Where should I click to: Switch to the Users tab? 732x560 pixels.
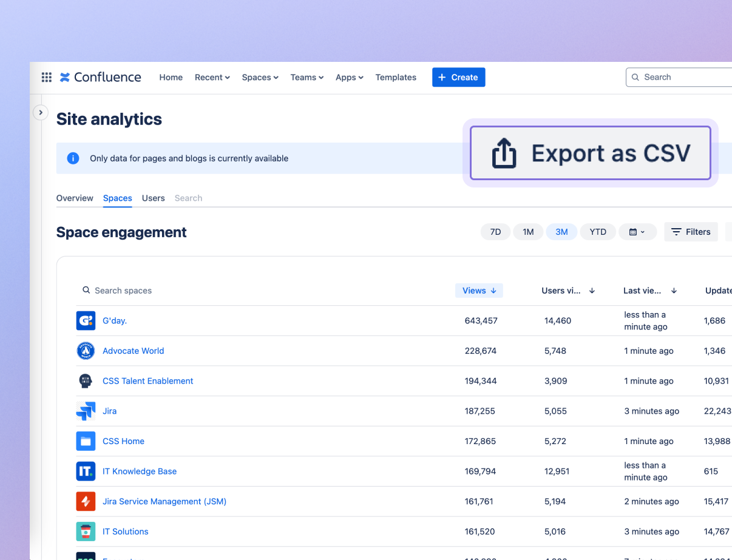pos(153,198)
